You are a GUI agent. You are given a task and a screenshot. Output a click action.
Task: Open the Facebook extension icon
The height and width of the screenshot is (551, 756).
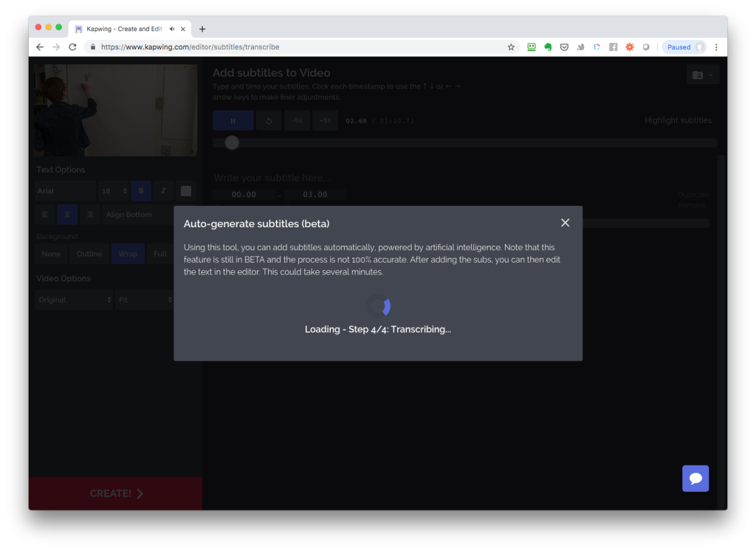click(614, 47)
